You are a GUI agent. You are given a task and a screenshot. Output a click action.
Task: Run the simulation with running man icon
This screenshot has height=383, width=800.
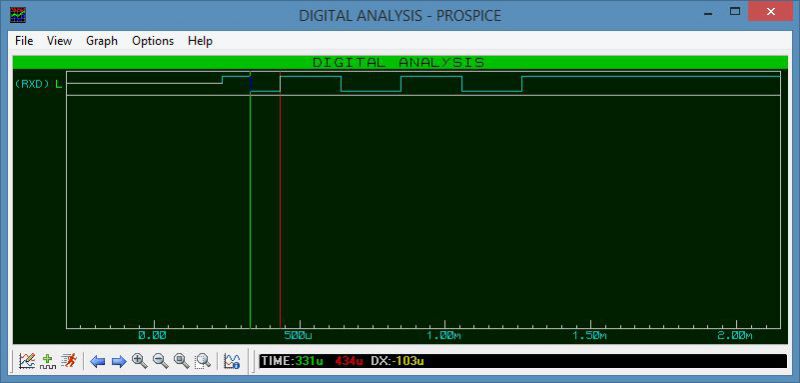point(68,361)
